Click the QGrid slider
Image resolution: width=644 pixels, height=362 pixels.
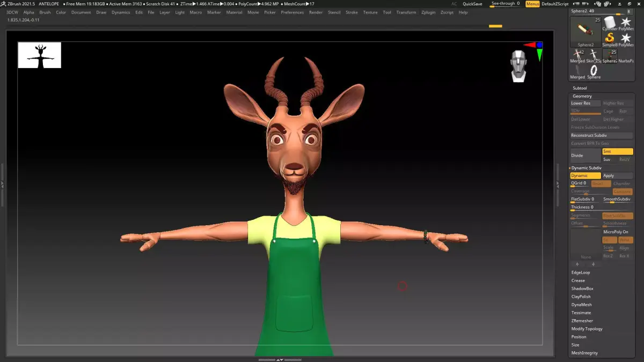[x=580, y=183]
